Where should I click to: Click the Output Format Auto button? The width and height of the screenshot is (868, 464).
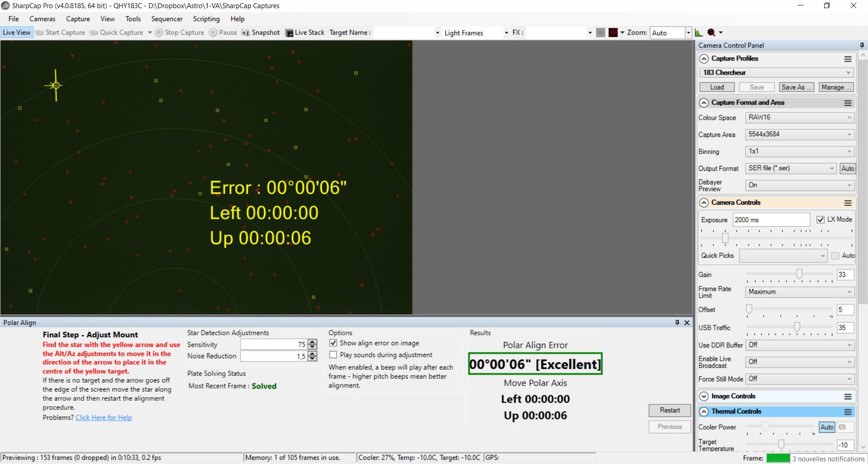848,169
